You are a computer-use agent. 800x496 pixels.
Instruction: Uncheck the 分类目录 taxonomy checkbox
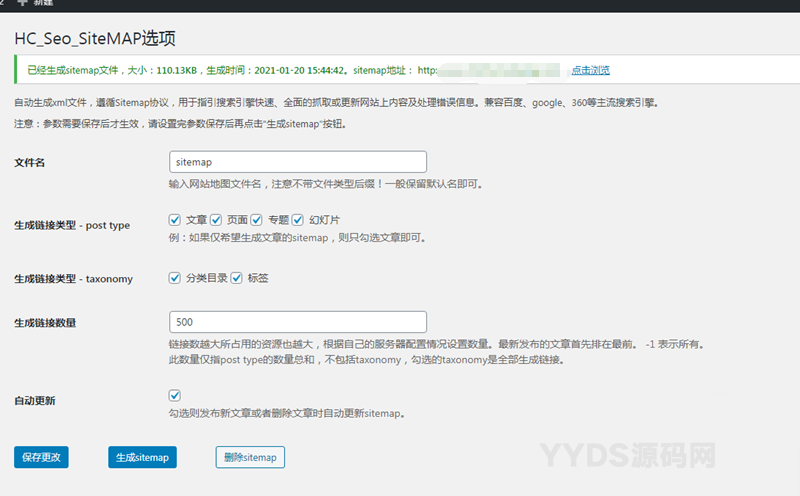tap(175, 278)
